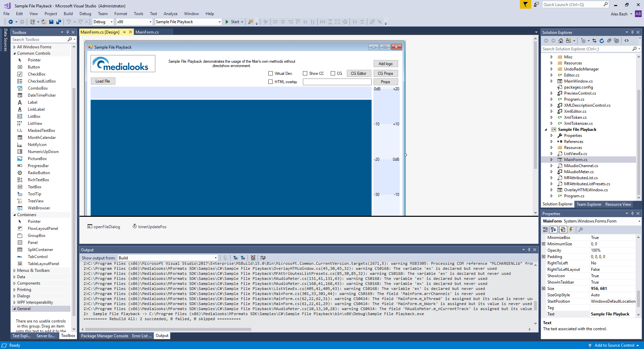Click the Save toolbar icon
Screen dimensions: 644x349
[x=51, y=22]
